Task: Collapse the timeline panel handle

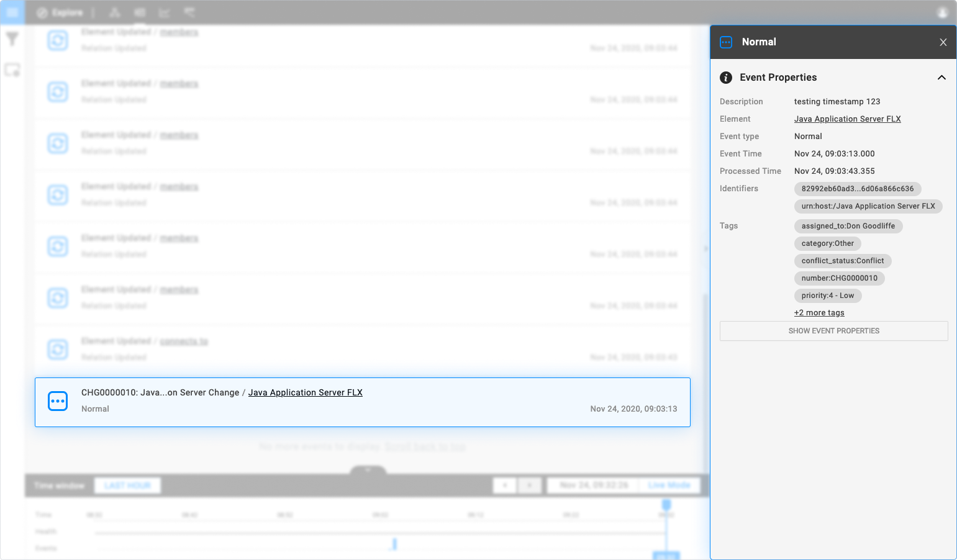Action: tap(368, 470)
